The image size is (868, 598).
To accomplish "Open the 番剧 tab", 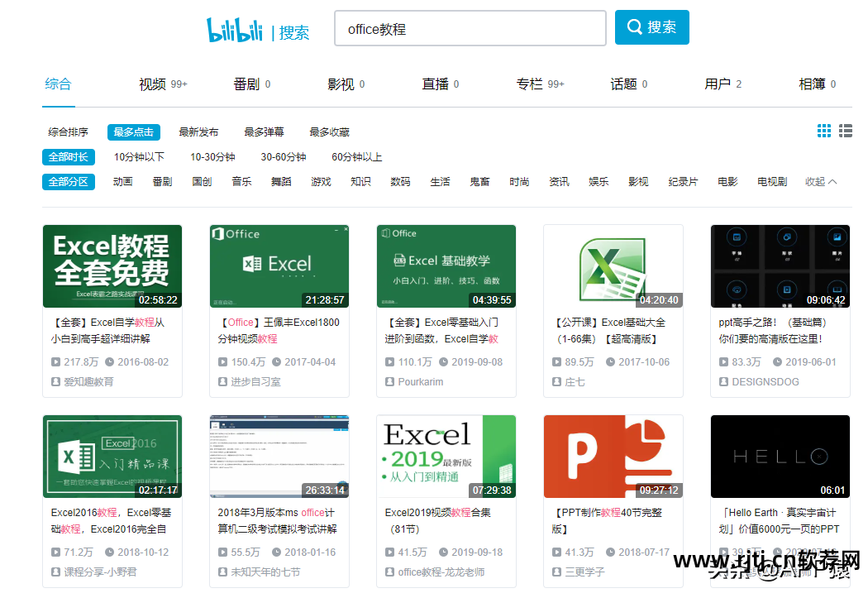I will (x=252, y=84).
